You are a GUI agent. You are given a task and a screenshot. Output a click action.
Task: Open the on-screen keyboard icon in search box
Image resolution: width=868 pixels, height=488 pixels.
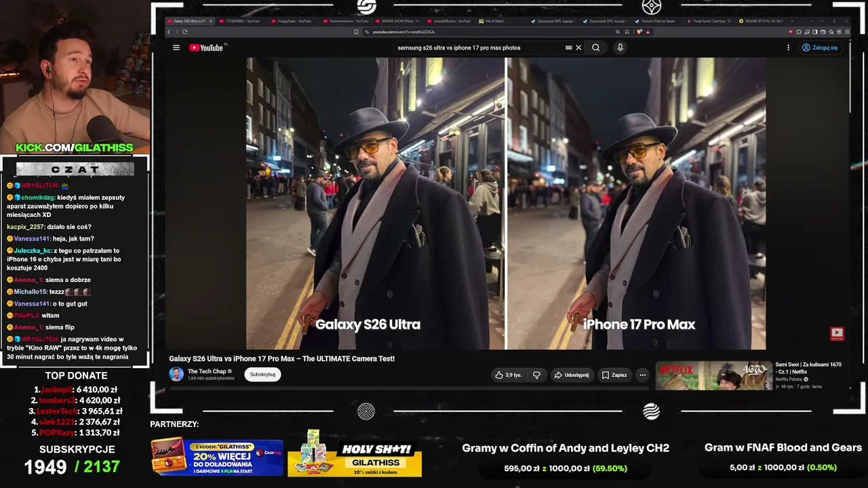pyautogui.click(x=569, y=47)
